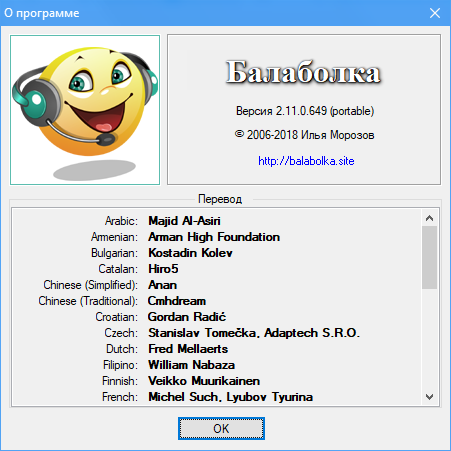
Task: Select the name Anan
Action: click(163, 285)
